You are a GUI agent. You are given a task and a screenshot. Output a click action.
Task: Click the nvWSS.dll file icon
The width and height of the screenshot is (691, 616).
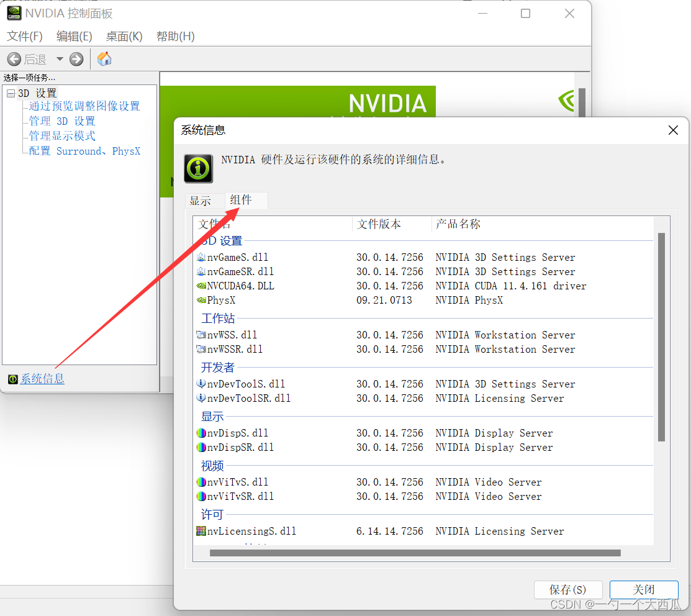(201, 335)
